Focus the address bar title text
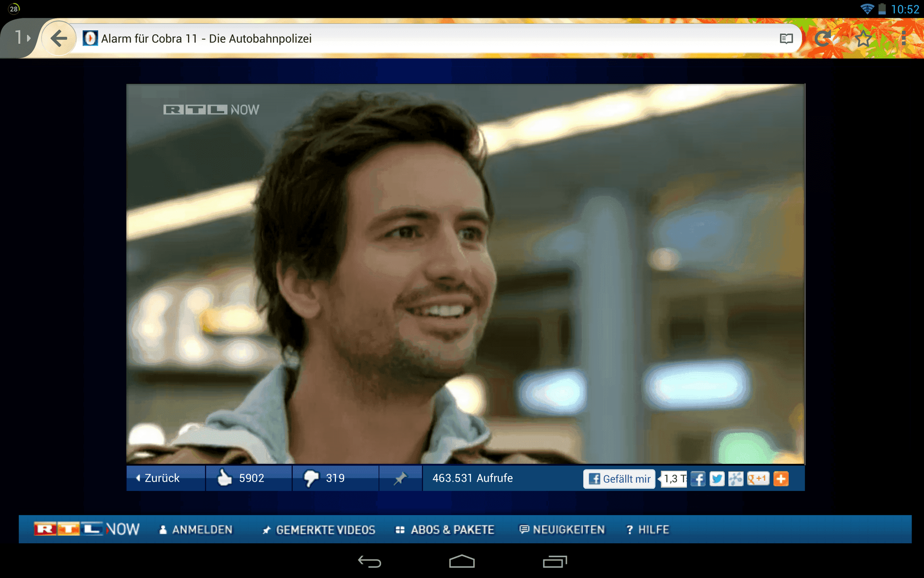The image size is (924, 578). click(x=206, y=39)
